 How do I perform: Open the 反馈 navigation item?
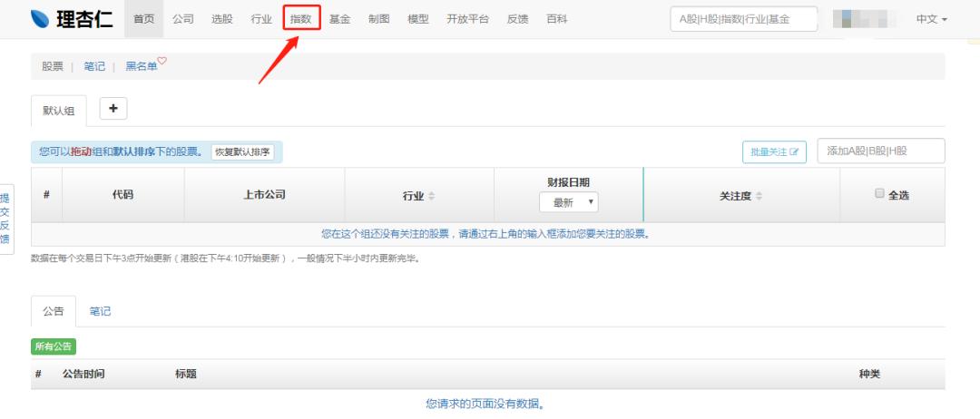[x=517, y=19]
